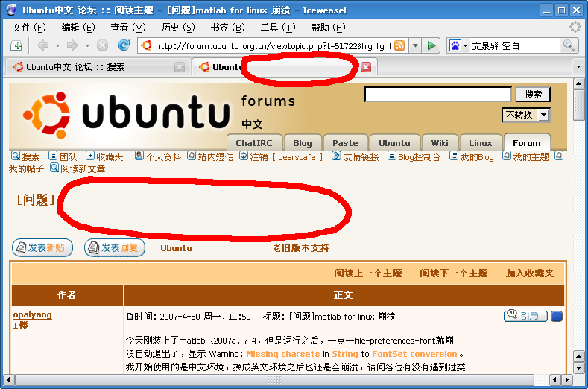588x389 pixels.
Task: Click the magnifier search button in toolbar
Action: (569, 45)
